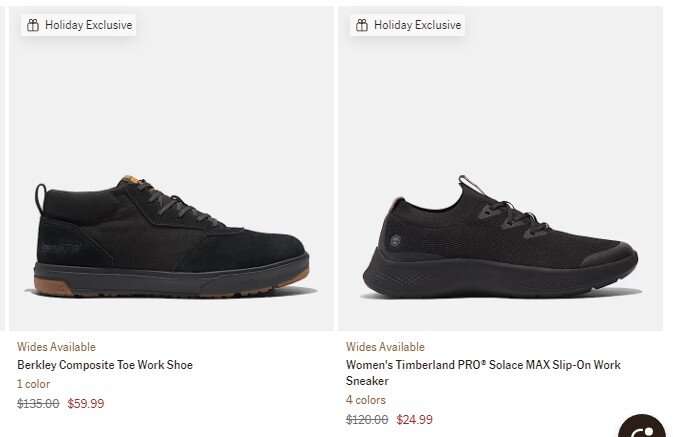Click the gift icon on Solace MAX badge

pyautogui.click(x=362, y=25)
